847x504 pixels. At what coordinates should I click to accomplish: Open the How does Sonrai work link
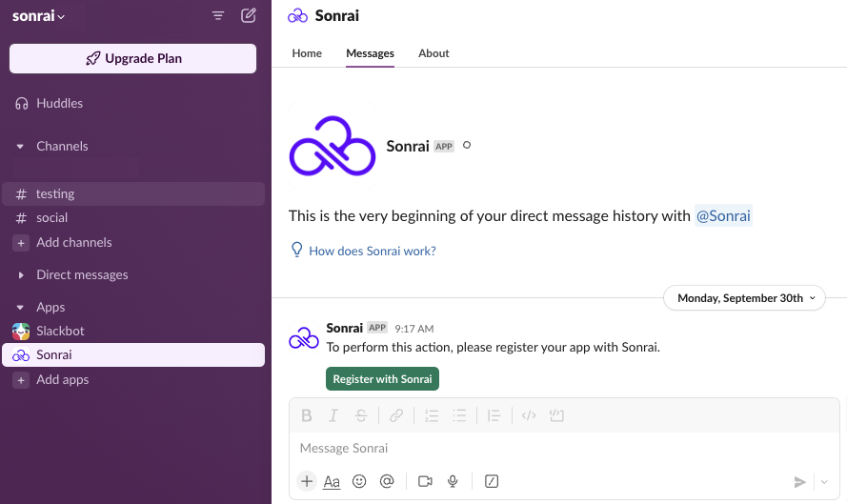point(373,251)
